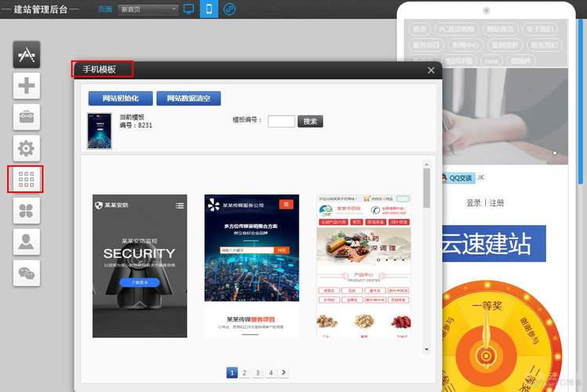Click the template list scrollbar thumb
The image size is (587, 392).
click(x=426, y=188)
